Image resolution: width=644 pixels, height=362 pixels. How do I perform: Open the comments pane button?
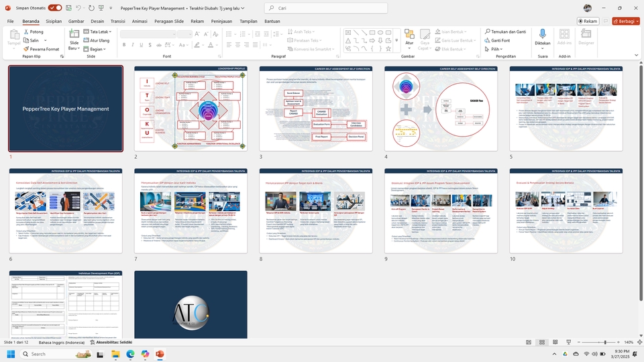tap(605, 21)
